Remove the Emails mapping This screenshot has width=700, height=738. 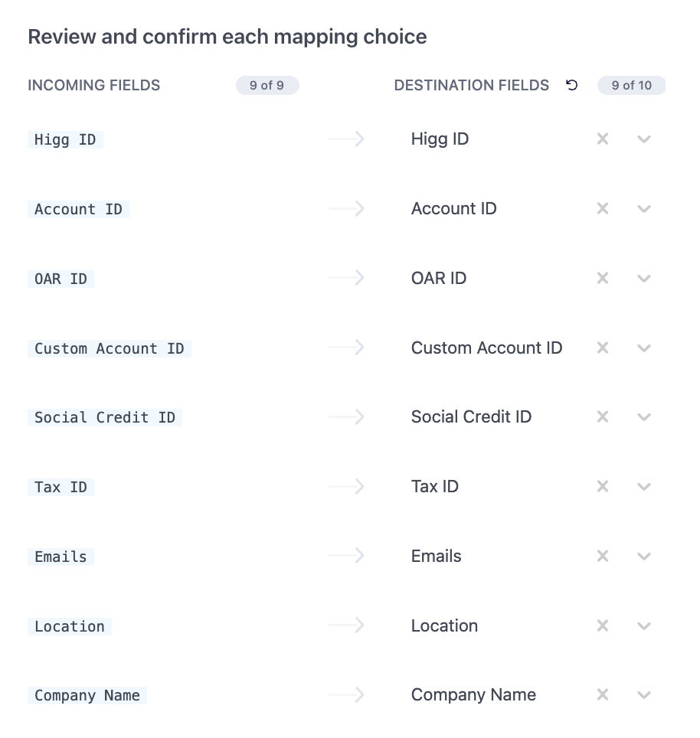pyautogui.click(x=603, y=556)
